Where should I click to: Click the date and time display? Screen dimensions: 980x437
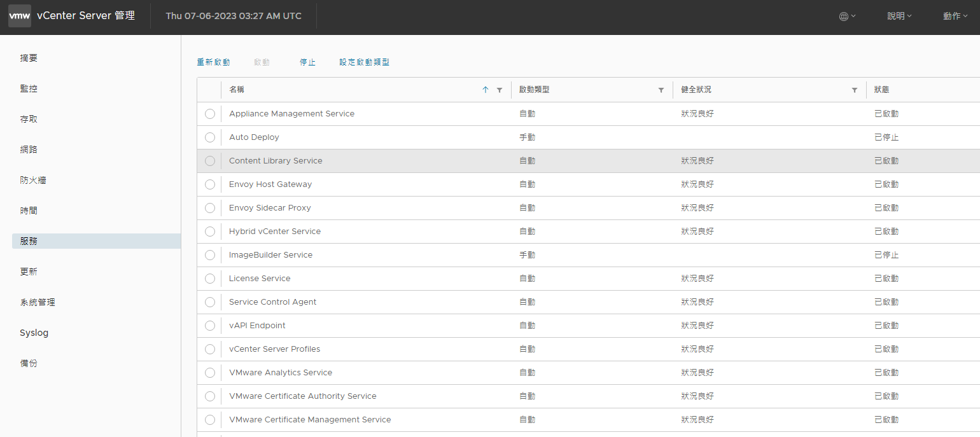pyautogui.click(x=234, y=16)
